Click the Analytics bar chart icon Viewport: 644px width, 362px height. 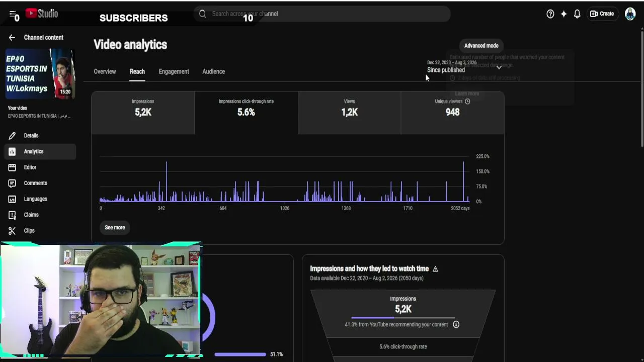[x=12, y=151]
